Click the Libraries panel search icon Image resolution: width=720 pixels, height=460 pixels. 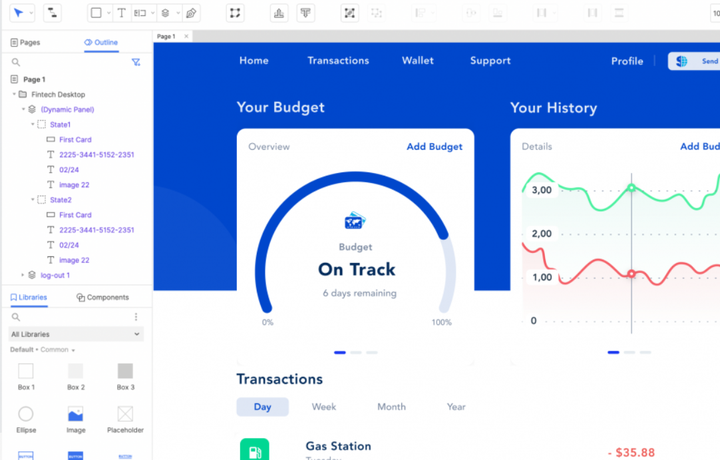(x=16, y=317)
